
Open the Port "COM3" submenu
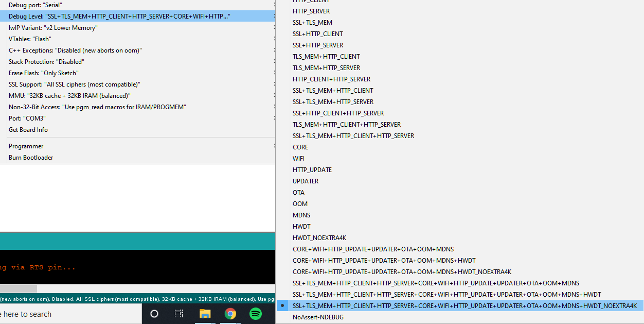(x=138, y=118)
